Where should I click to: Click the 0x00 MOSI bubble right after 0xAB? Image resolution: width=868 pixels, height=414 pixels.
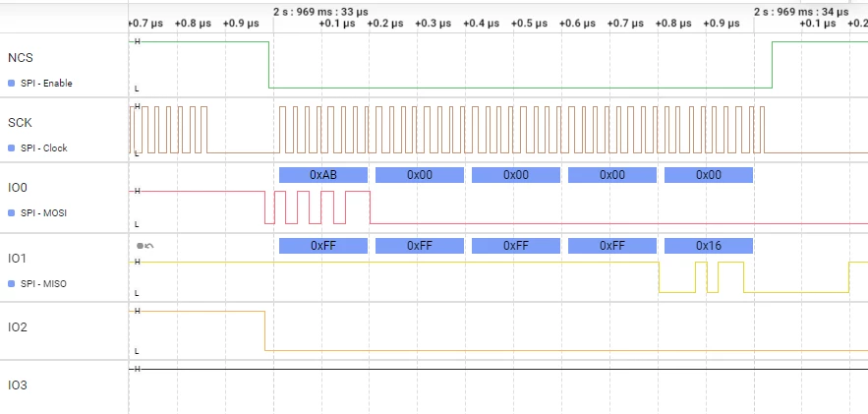[420, 175]
